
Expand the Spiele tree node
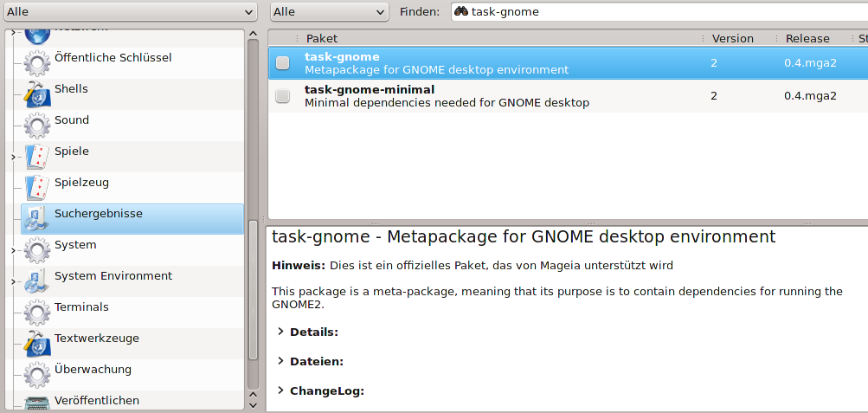point(13,158)
